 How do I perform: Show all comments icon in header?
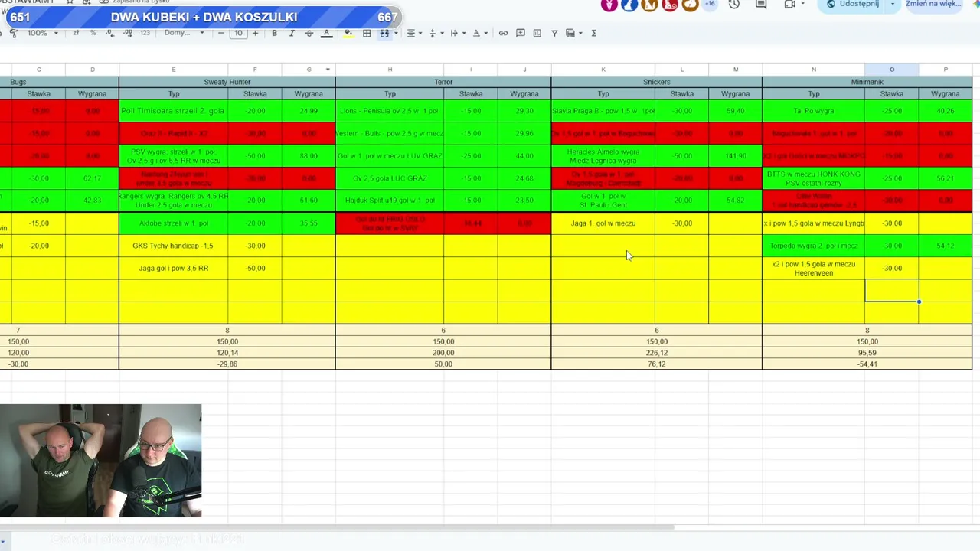[761, 5]
